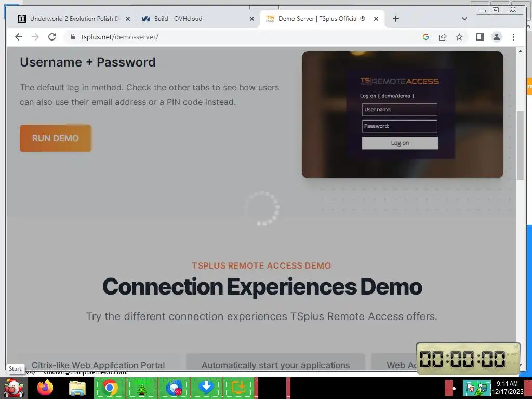532x399 pixels.
Task: Click the browser forward arrow
Action: [x=35, y=37]
